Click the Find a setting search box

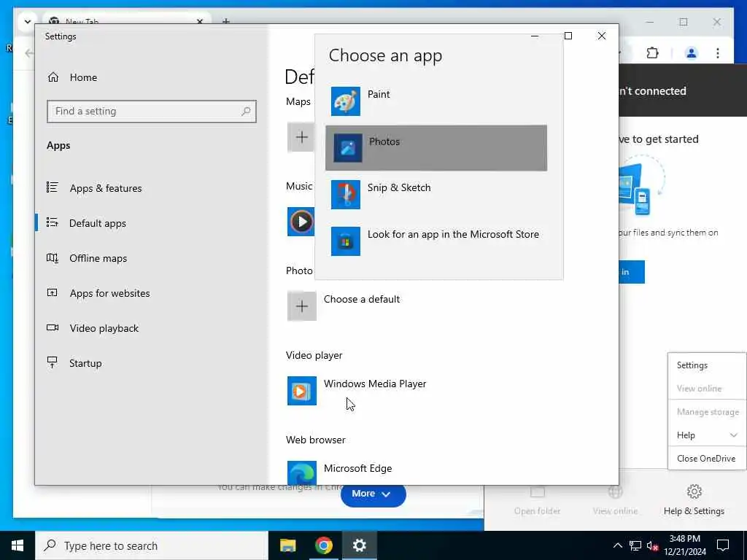click(x=152, y=112)
